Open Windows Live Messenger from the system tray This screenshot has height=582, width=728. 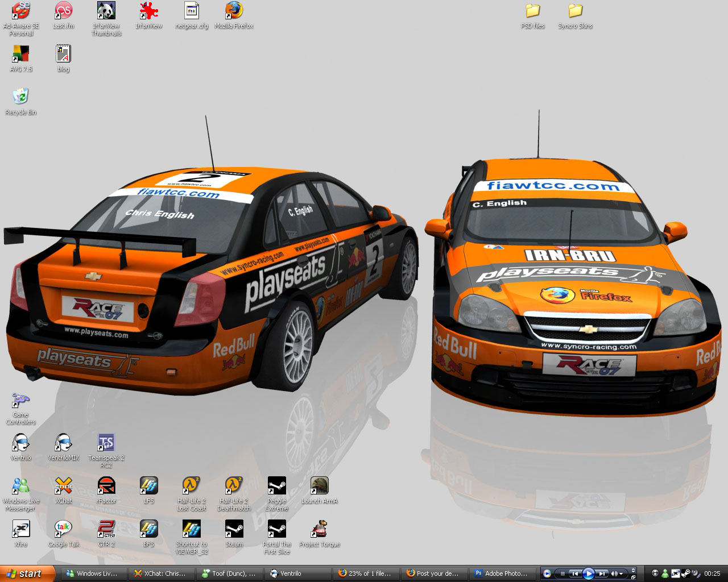pos(665,573)
